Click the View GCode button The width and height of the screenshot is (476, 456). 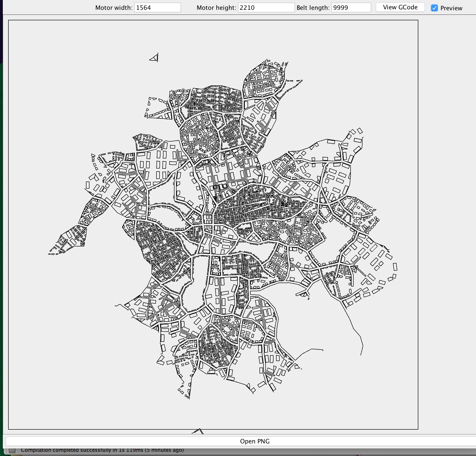400,7
